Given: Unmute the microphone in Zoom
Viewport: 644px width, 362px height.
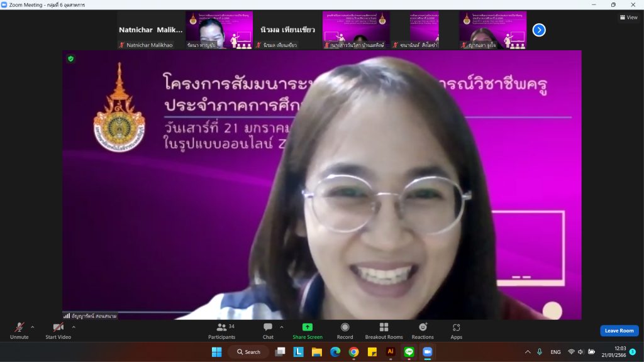Looking at the screenshot, I should (19, 328).
